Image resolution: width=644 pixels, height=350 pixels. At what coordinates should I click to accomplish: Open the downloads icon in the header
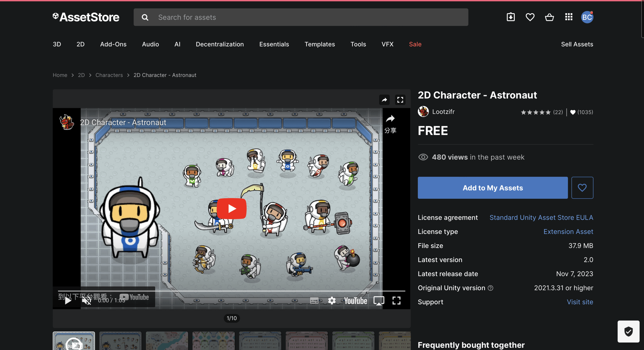(511, 17)
